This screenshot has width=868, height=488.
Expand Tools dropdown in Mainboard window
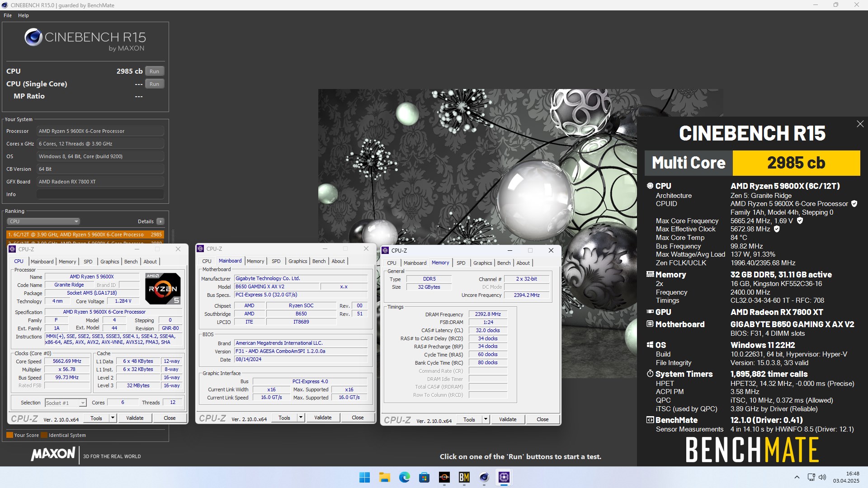pos(301,418)
